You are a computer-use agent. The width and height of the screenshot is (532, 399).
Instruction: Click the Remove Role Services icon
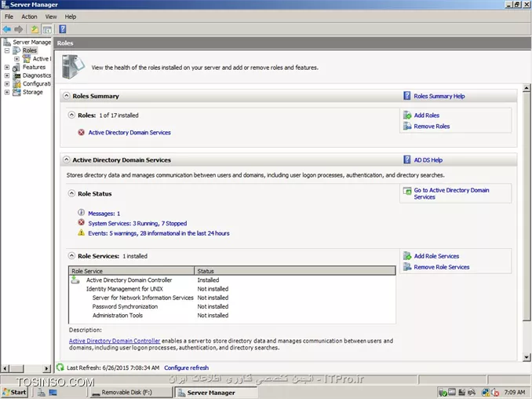tap(407, 266)
